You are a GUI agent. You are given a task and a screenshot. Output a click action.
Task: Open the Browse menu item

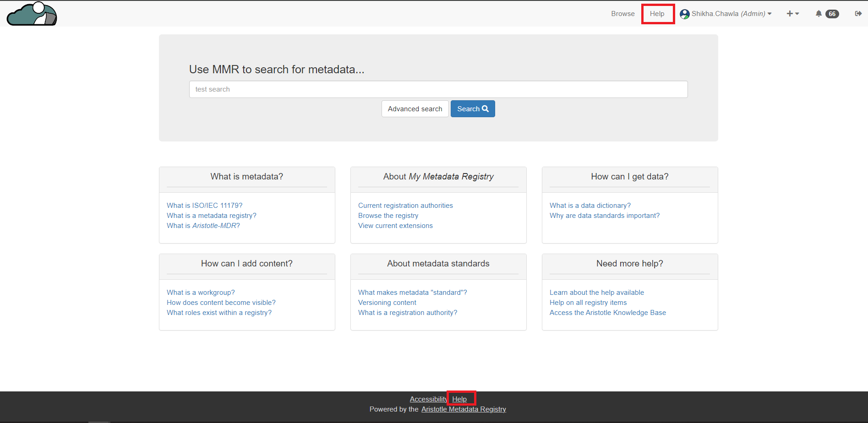622,14
